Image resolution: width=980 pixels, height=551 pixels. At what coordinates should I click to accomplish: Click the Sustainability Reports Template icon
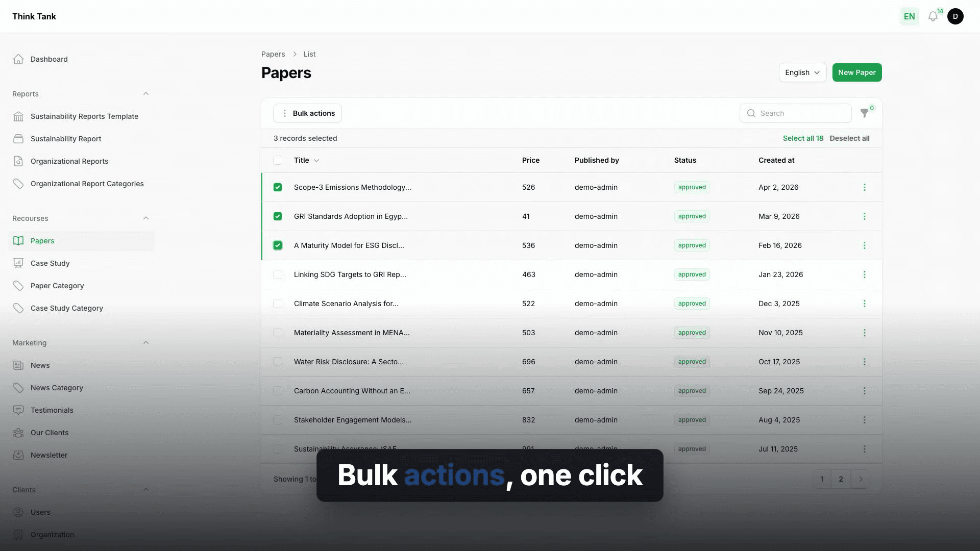(18, 116)
